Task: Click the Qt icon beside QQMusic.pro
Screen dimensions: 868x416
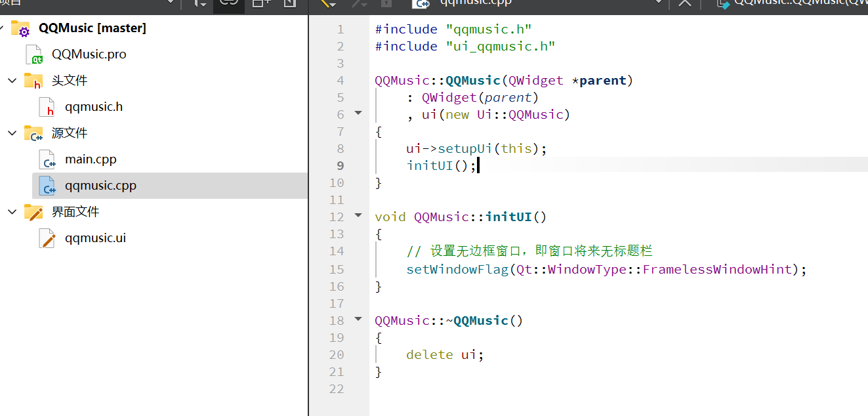Action: 34,54
